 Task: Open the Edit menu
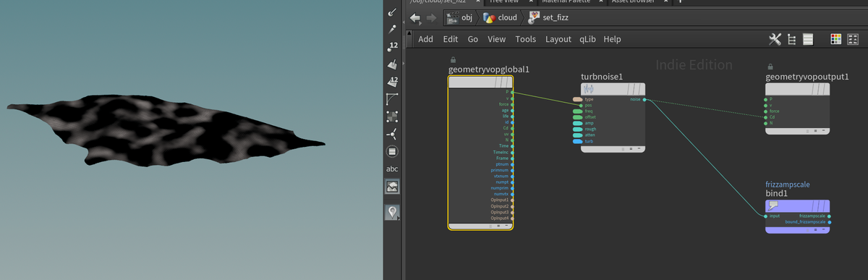coord(451,39)
